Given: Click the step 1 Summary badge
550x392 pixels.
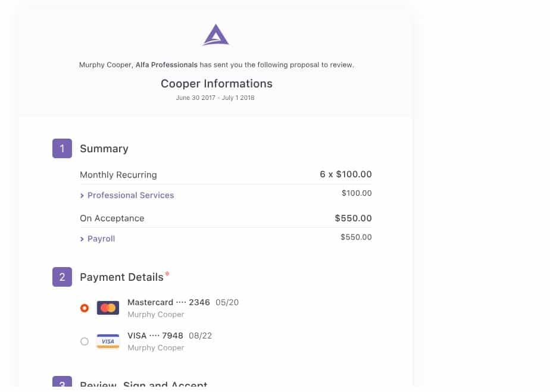Looking at the screenshot, I should pos(62,149).
